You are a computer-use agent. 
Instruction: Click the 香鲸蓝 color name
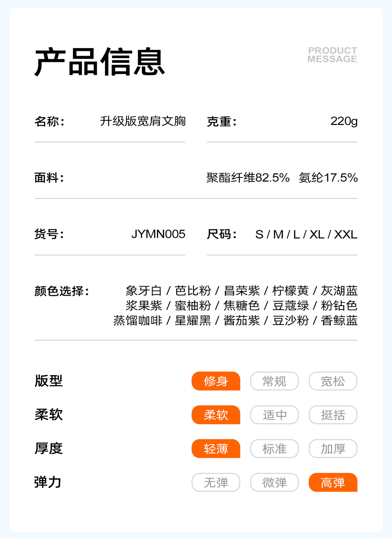[x=339, y=320]
